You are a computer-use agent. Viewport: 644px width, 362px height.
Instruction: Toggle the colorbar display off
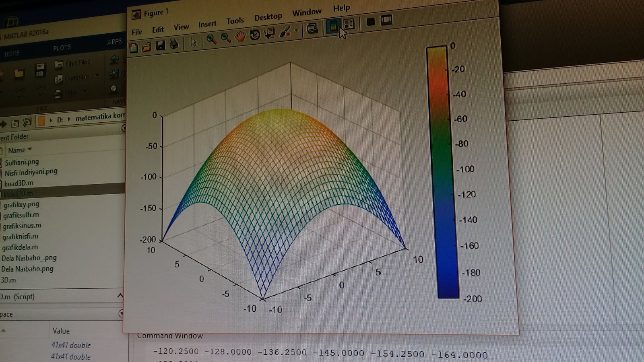click(x=333, y=25)
